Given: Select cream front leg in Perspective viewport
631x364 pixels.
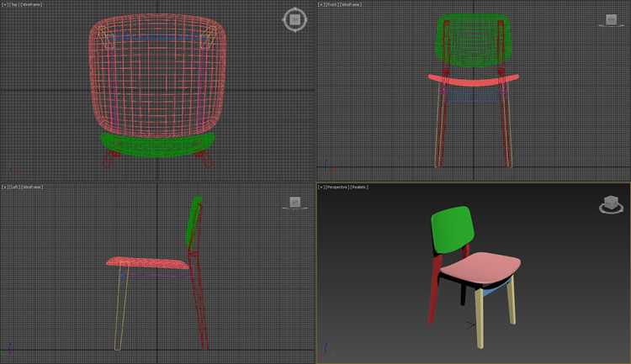Looking at the screenshot, I should 479,318.
